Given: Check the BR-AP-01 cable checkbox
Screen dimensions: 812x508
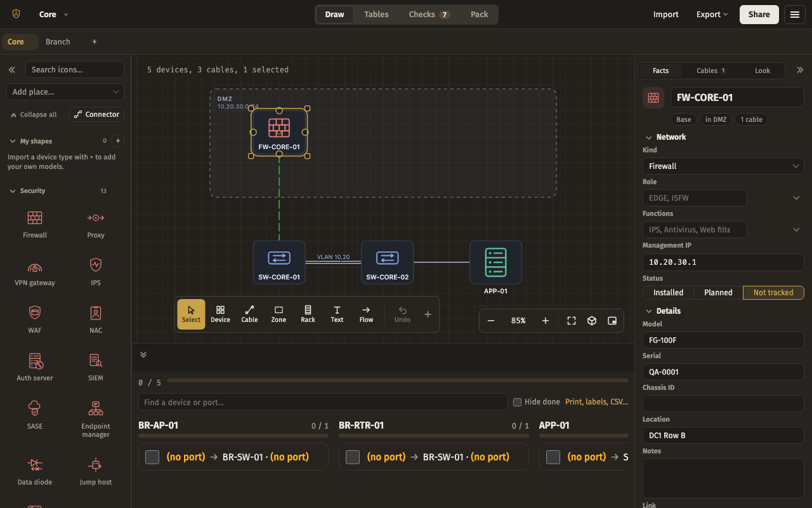Looking at the screenshot, I should [152, 457].
